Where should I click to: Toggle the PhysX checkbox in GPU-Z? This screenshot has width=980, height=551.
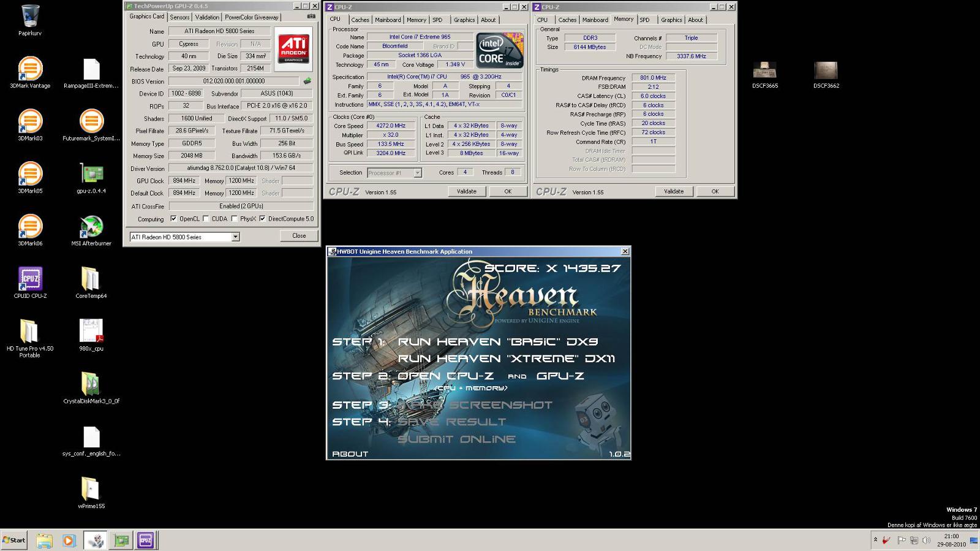pyautogui.click(x=234, y=219)
